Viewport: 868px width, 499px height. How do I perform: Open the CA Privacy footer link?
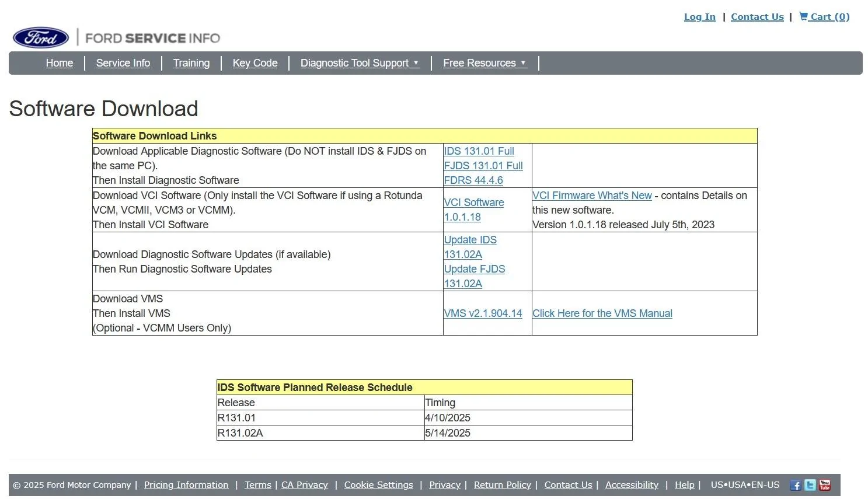coord(305,485)
